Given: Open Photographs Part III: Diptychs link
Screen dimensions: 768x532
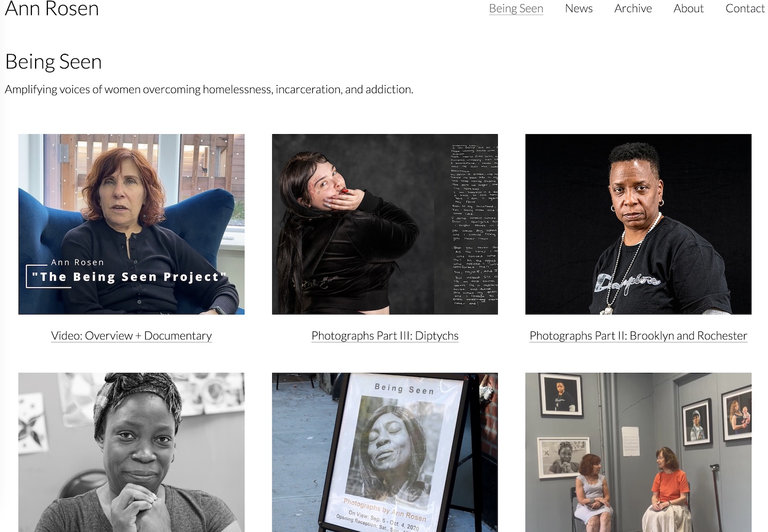Looking at the screenshot, I should (x=385, y=336).
